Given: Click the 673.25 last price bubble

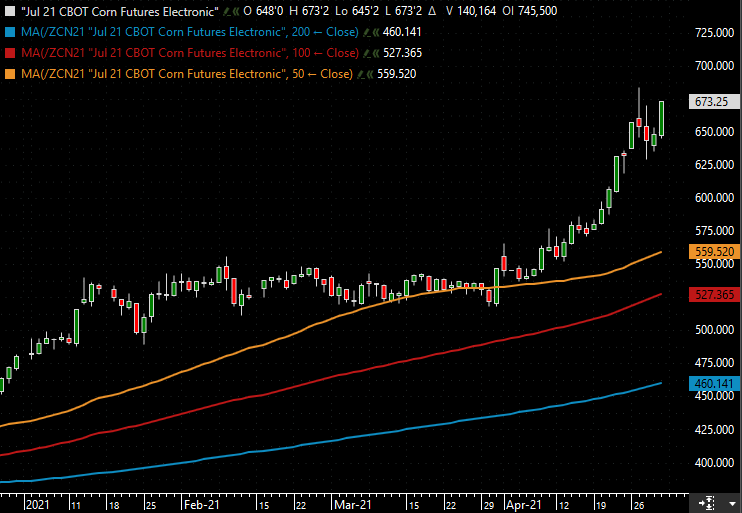Looking at the screenshot, I should tap(715, 102).
